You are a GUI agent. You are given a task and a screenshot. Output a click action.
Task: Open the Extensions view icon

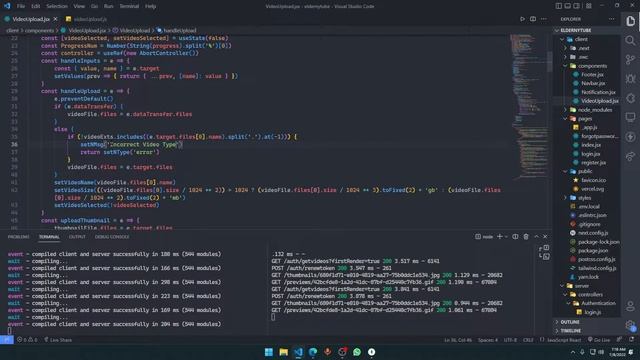[x=631, y=98]
